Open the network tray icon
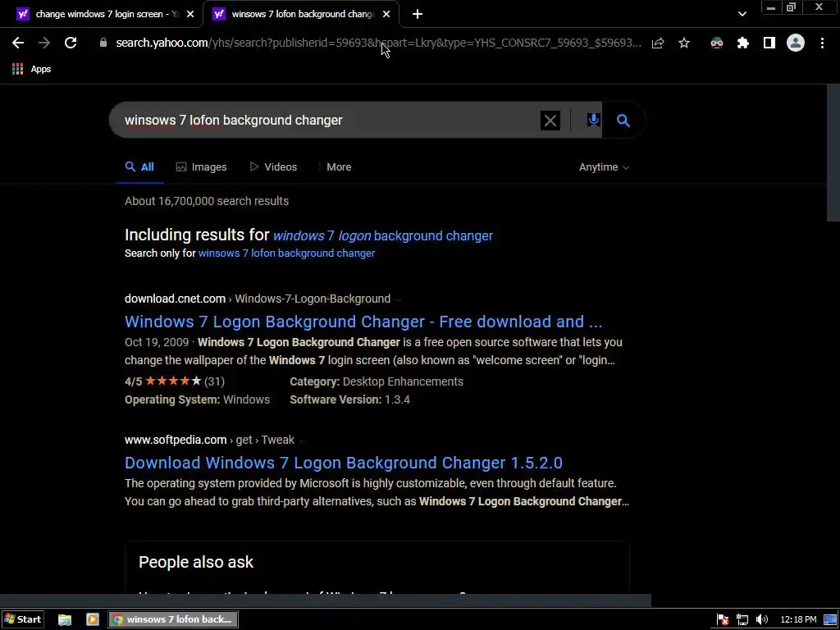Viewport: 840px width, 630px height. click(742, 620)
